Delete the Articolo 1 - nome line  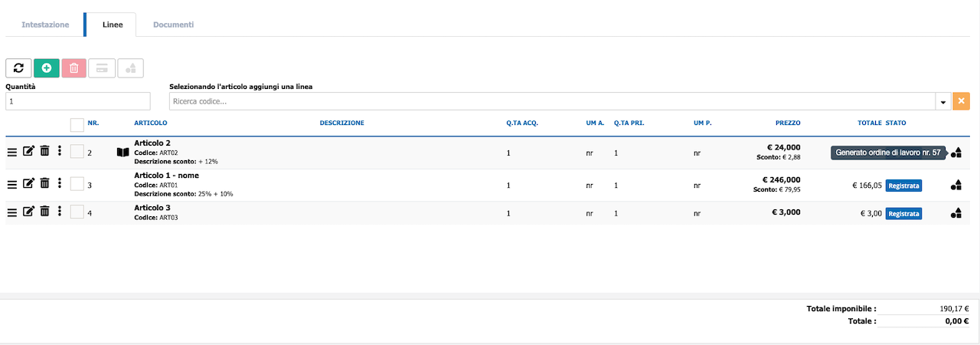point(44,183)
